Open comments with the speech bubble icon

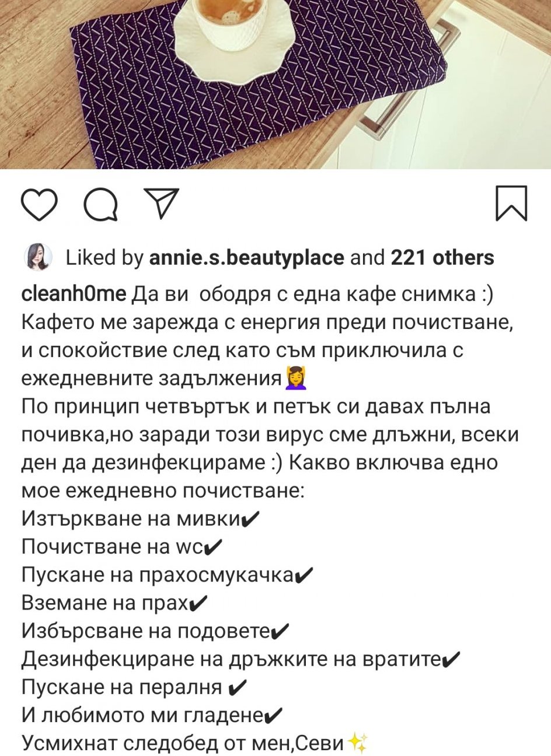pyautogui.click(x=100, y=204)
